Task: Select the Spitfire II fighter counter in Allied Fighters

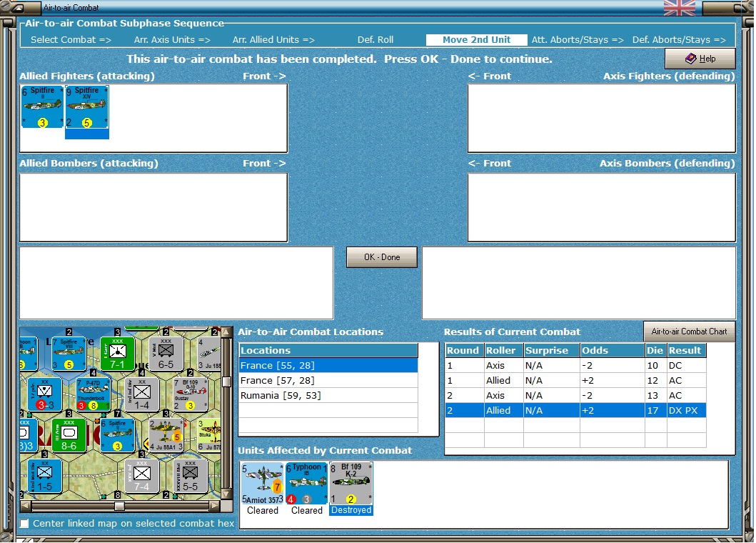Action: click(x=42, y=106)
